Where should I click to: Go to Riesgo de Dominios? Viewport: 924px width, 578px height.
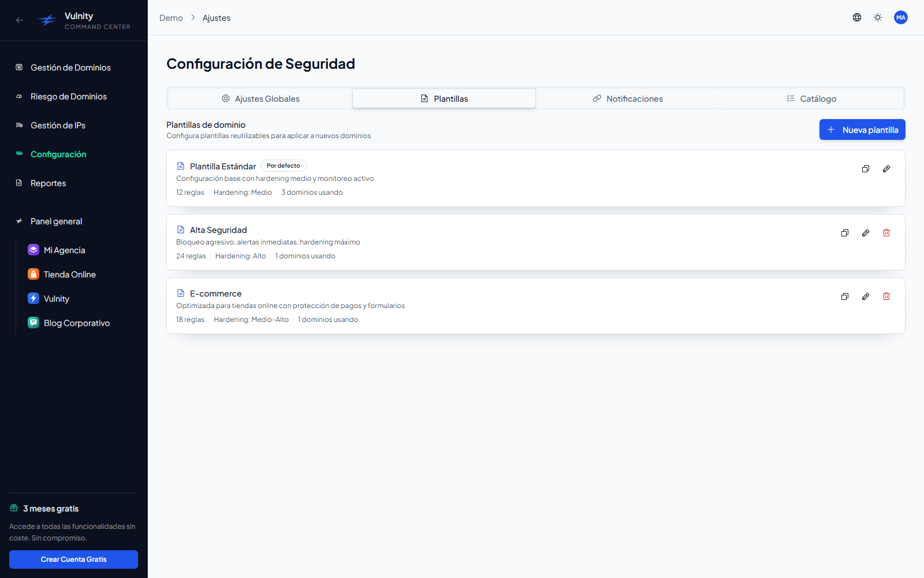coord(69,97)
